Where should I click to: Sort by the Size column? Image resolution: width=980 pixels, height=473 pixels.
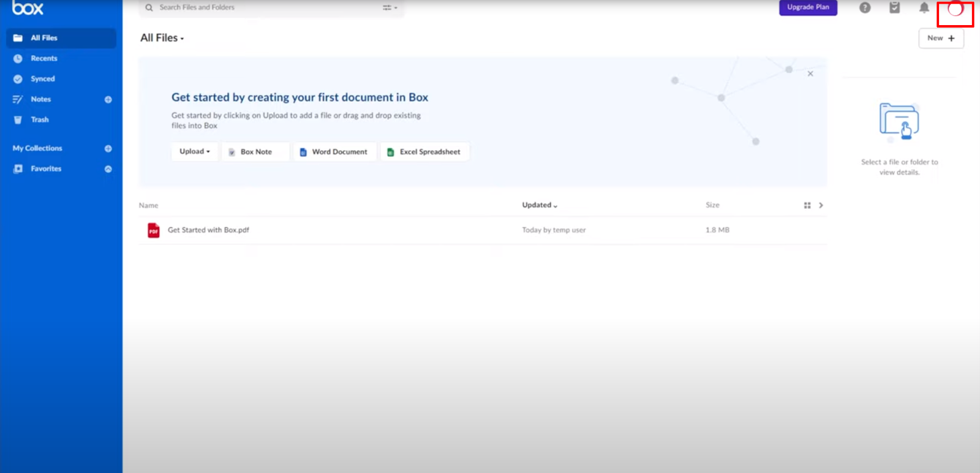tap(712, 205)
